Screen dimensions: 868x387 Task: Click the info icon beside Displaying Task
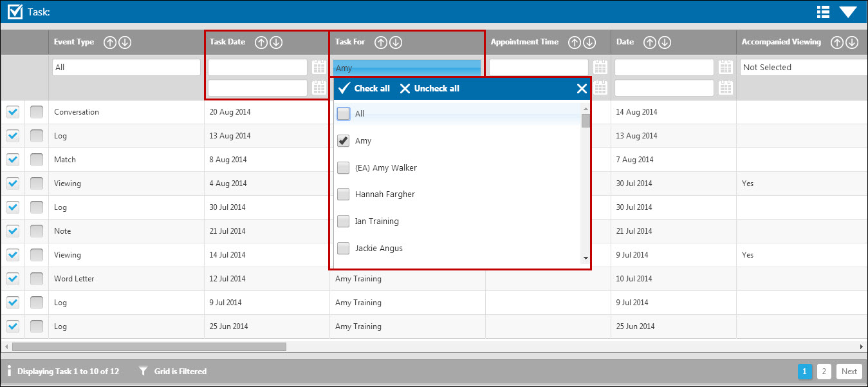coord(9,371)
